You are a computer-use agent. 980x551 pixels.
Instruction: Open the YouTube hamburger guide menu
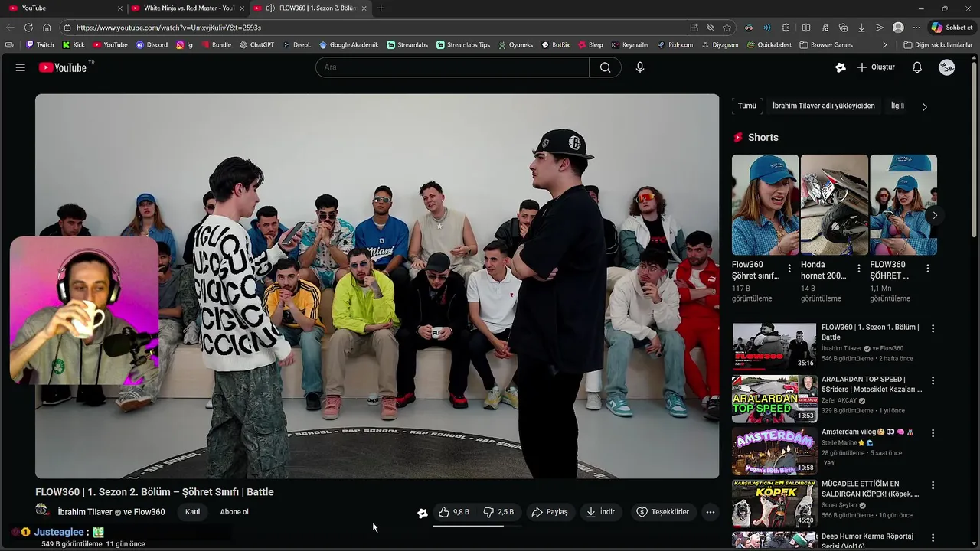20,67
